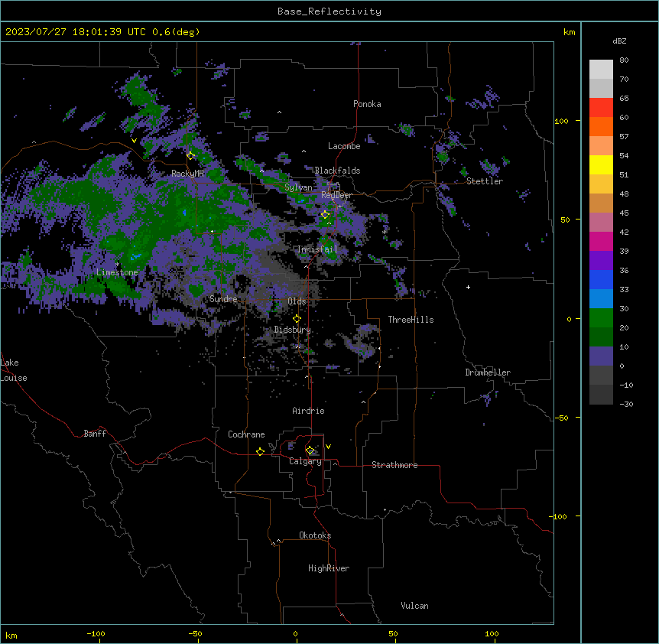Click the white plus marker north of Drumheller

[468, 287]
